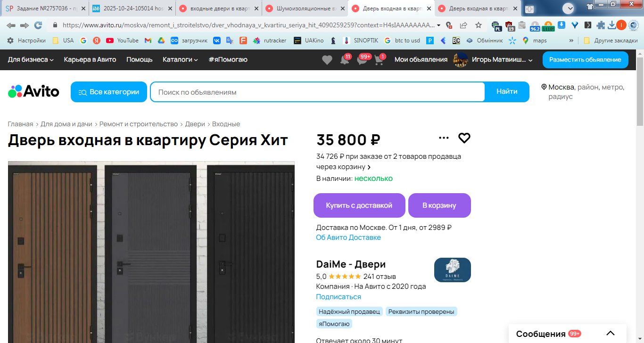Open the puzzle-piece extensions menu
This screenshot has height=343, width=644.
coord(601,25)
